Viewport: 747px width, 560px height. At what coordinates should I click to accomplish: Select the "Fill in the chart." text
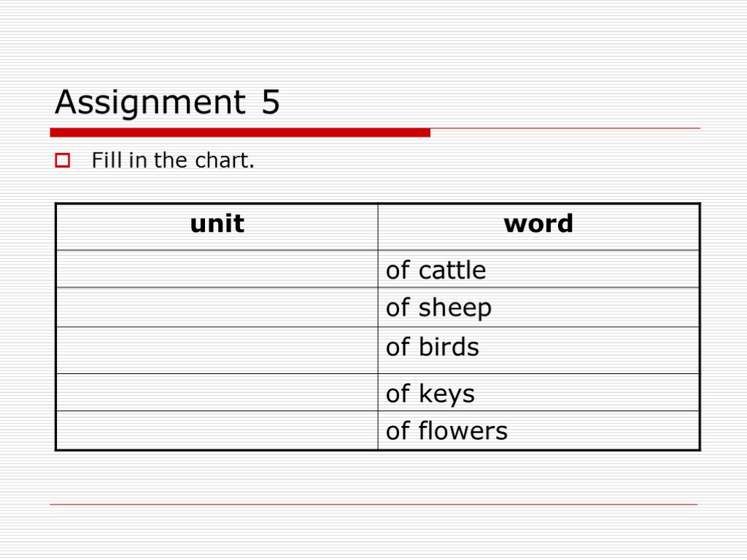(173, 160)
